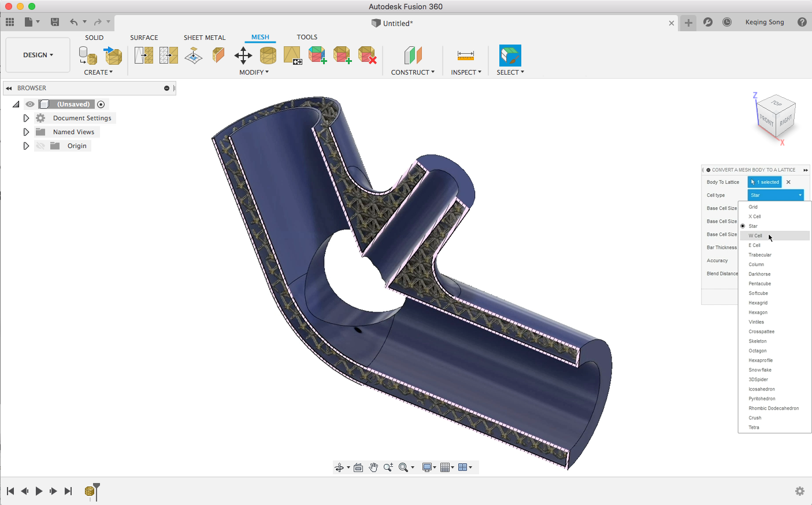The image size is (812, 505).
Task: Toggle visibility of the (Unsaved) component
Action: pos(30,104)
